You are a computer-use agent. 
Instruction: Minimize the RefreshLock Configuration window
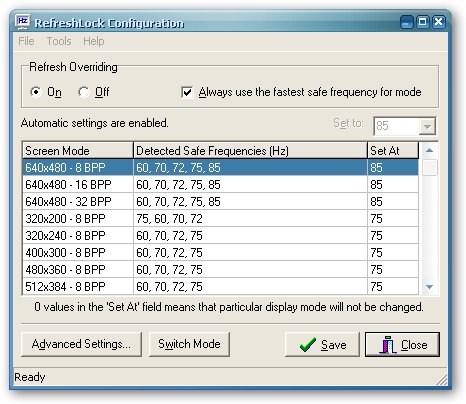(x=406, y=22)
